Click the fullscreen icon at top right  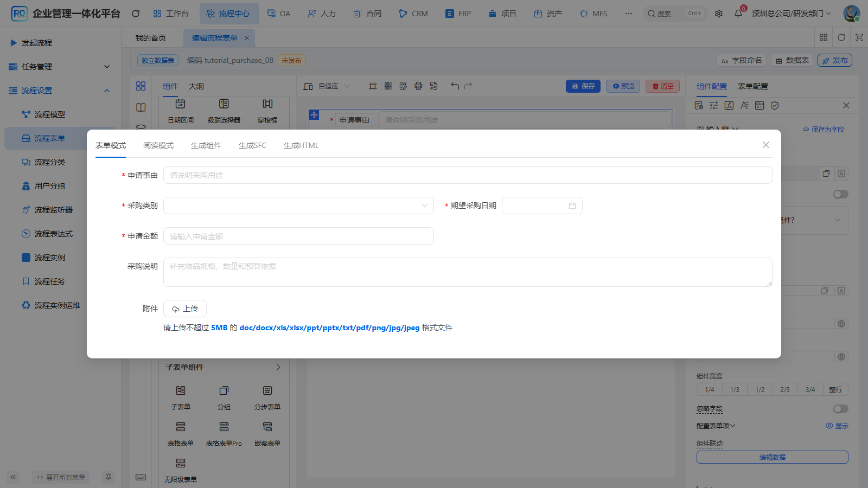859,37
